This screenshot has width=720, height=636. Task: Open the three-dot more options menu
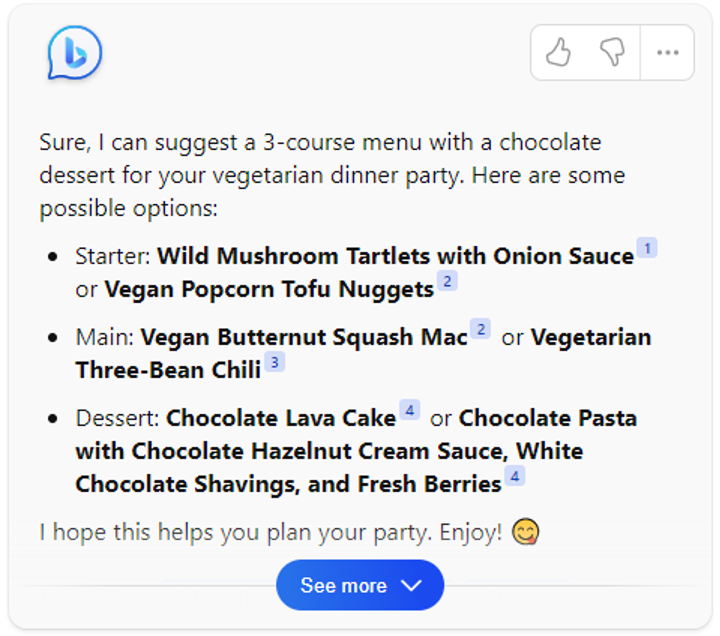667,53
